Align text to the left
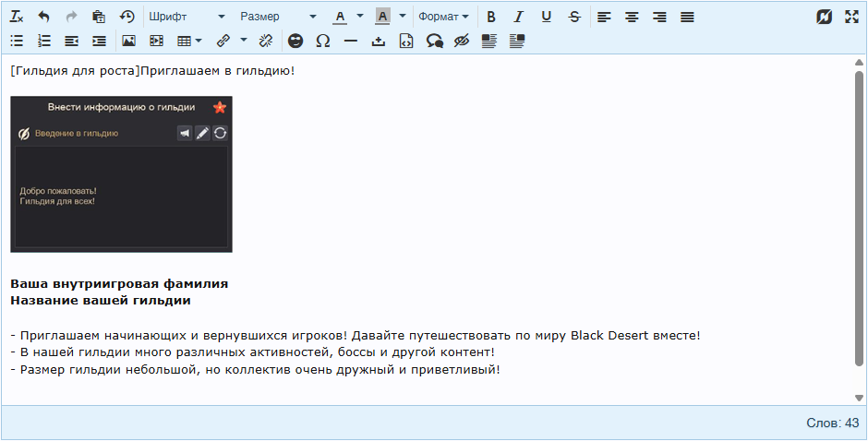Viewport: 868px width, 441px height. point(604,17)
